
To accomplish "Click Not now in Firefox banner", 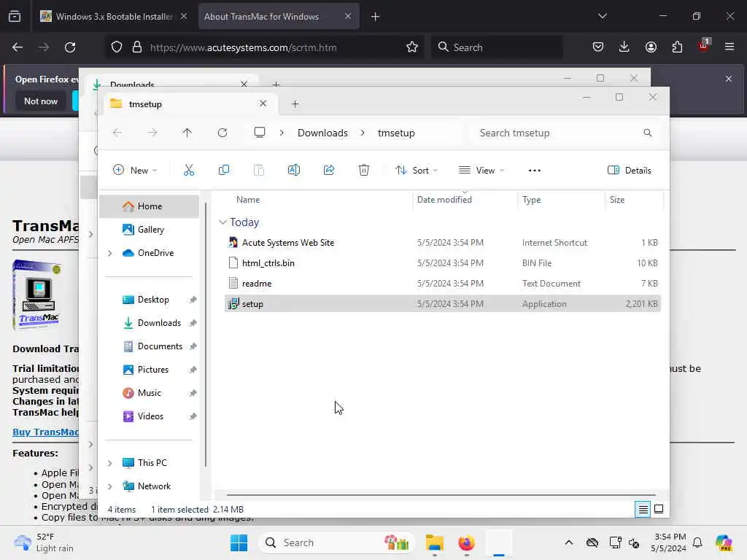I will click(41, 101).
